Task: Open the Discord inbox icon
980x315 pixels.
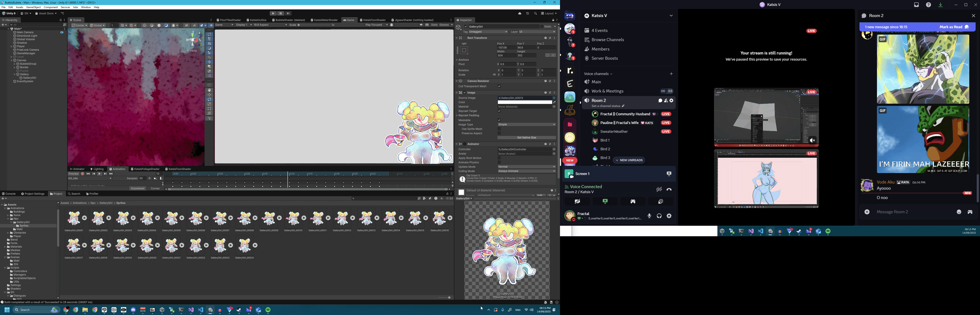Action: [x=917, y=5]
